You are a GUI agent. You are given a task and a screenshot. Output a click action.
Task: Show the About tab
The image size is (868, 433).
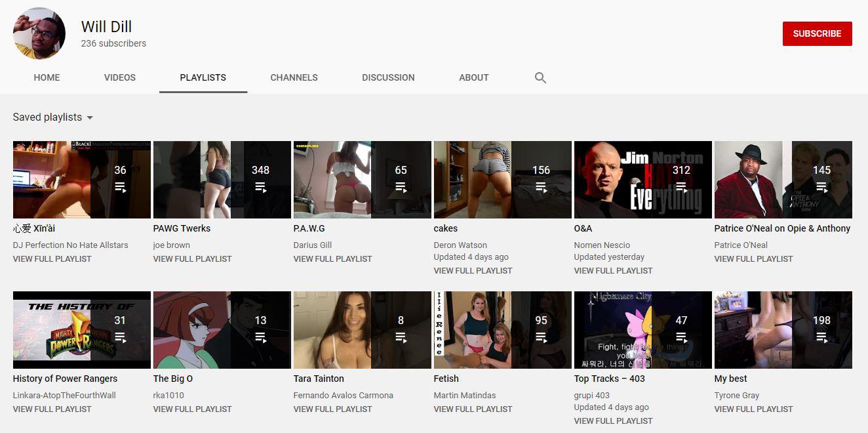(x=474, y=77)
